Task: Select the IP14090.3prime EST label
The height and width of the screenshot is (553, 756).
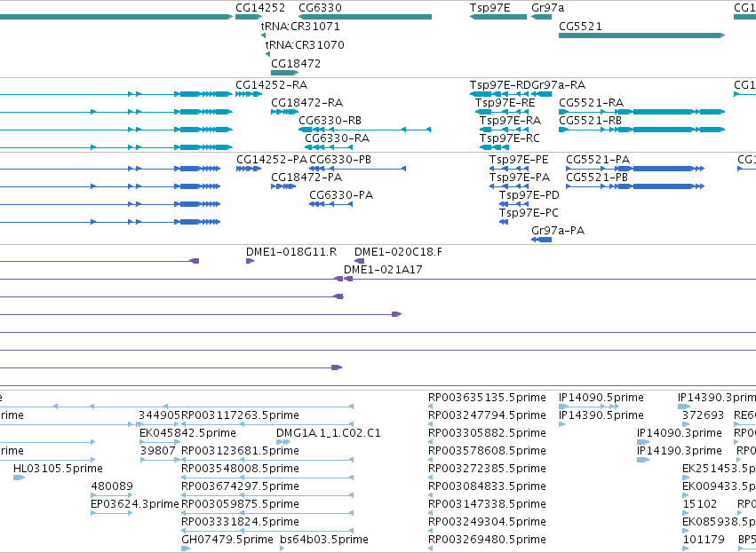Action: coord(680,433)
